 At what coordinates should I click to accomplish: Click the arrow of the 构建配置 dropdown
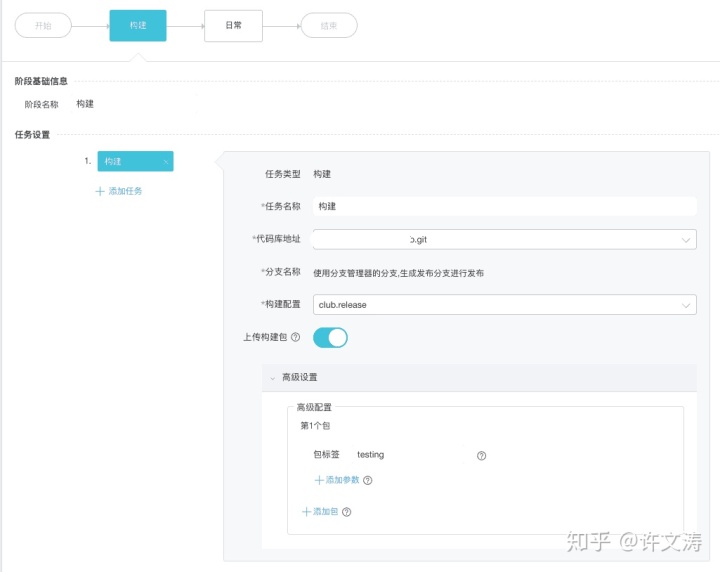click(686, 305)
